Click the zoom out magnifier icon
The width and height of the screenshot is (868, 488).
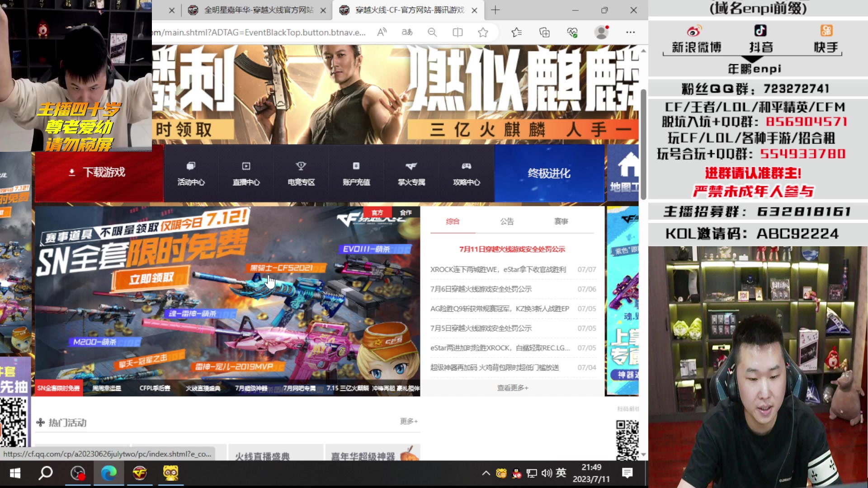432,32
